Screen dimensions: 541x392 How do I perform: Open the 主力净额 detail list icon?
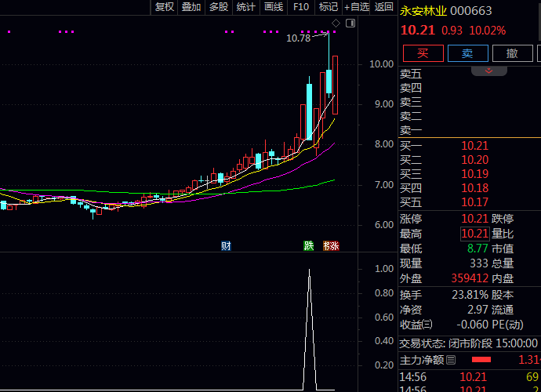451,360
